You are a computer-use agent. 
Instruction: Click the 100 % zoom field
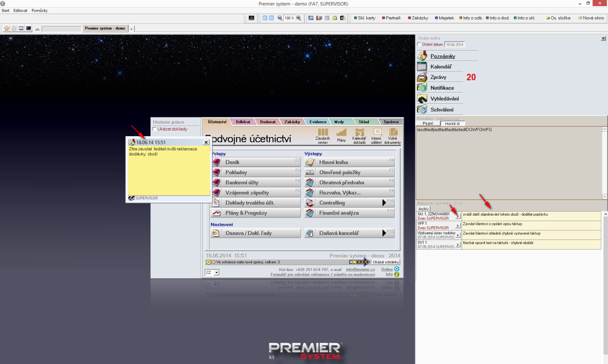289,18
